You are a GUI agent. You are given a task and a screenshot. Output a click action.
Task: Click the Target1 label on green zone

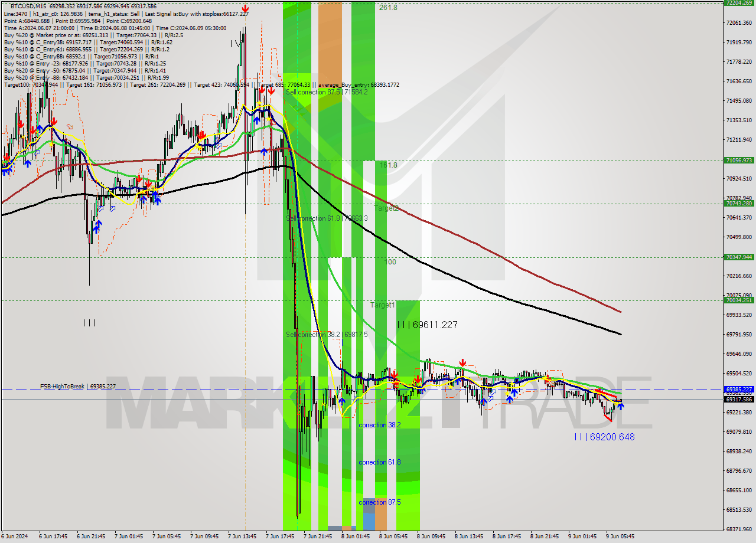[382, 305]
